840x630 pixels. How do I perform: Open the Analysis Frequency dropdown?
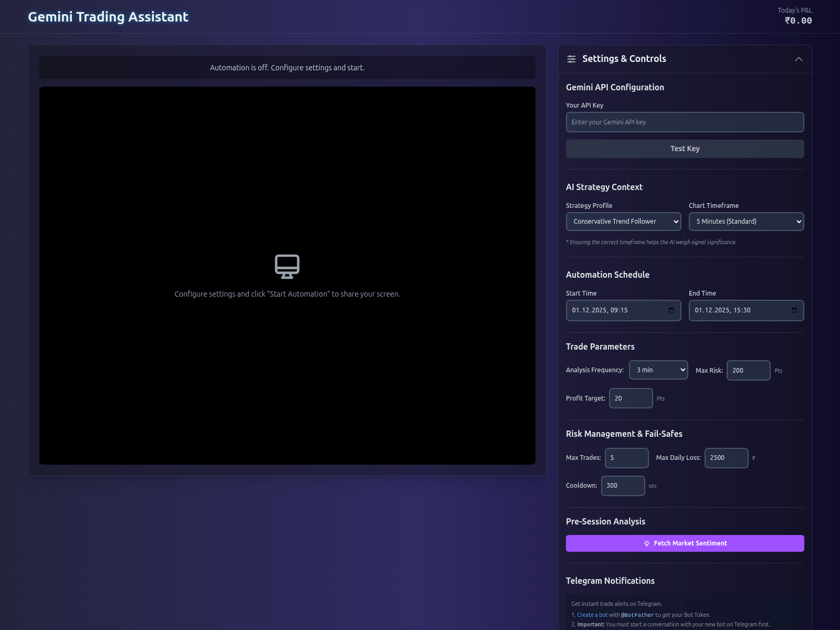coord(659,370)
